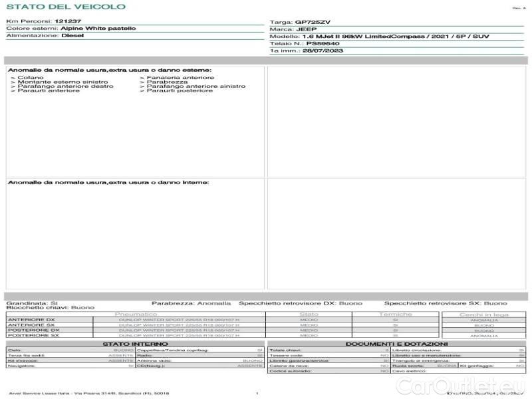Select the Alpine White pastello color text
Screen dimensions: 532x399
click(x=98, y=29)
